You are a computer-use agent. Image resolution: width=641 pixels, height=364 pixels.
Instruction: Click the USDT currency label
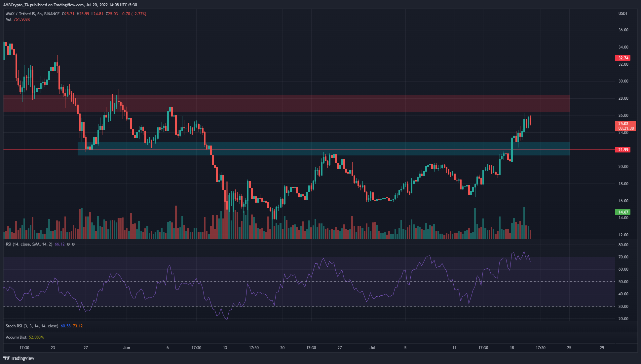623,14
